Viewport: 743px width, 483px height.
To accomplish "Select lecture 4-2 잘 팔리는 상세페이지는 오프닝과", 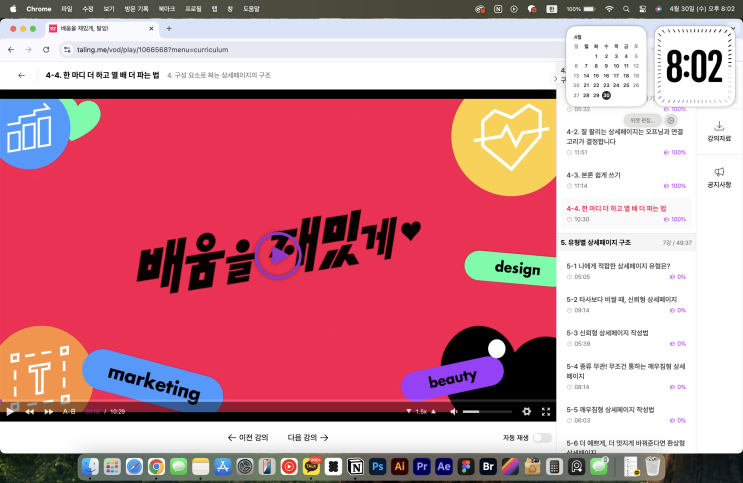I will coord(626,141).
